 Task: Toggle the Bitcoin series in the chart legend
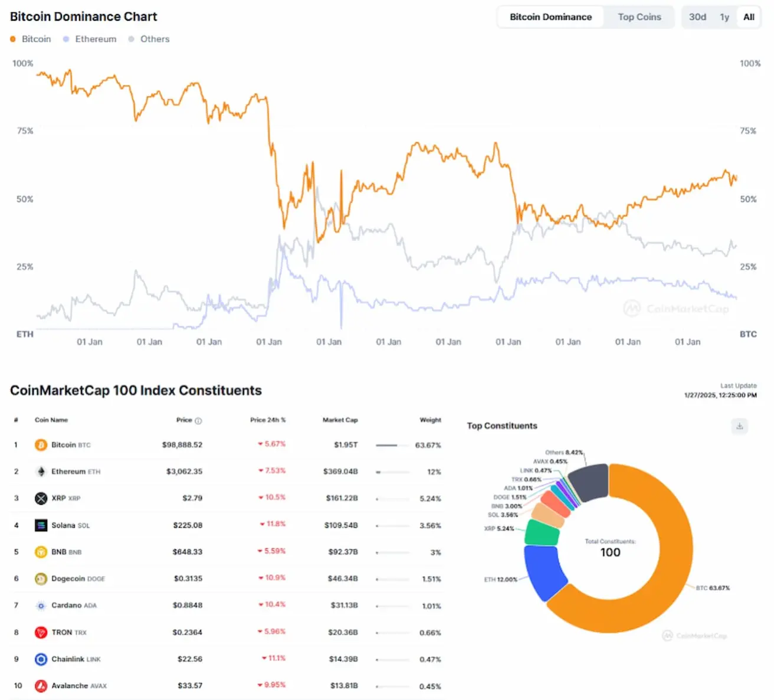[31, 39]
